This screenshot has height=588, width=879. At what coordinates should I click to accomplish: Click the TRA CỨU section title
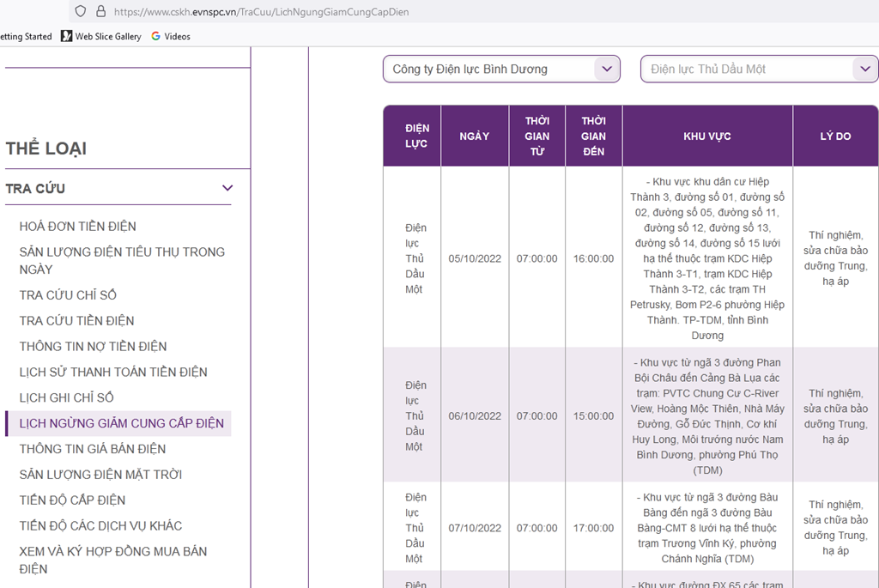coord(35,188)
